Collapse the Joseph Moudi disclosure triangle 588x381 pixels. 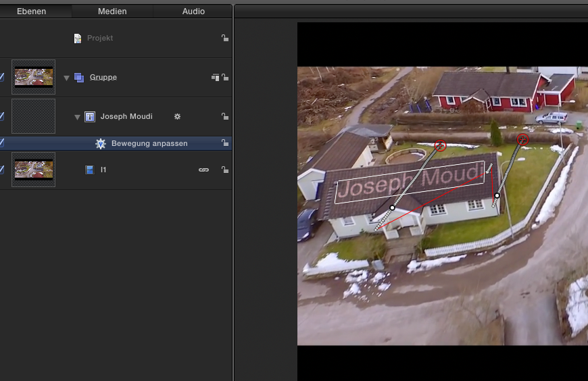(x=77, y=118)
